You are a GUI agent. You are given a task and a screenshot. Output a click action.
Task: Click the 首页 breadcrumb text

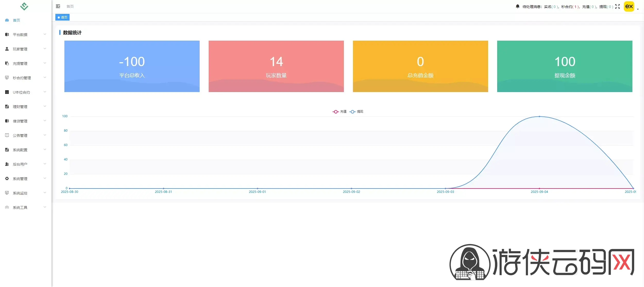(x=70, y=6)
